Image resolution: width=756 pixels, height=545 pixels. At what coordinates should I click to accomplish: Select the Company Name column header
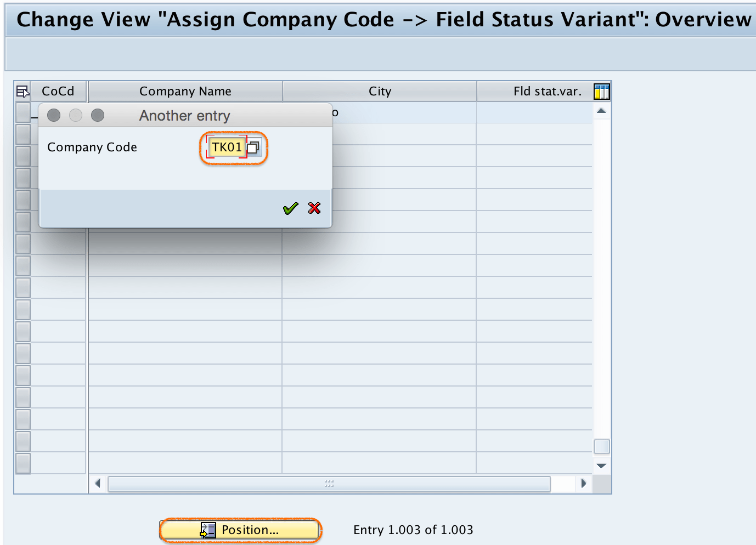(185, 91)
